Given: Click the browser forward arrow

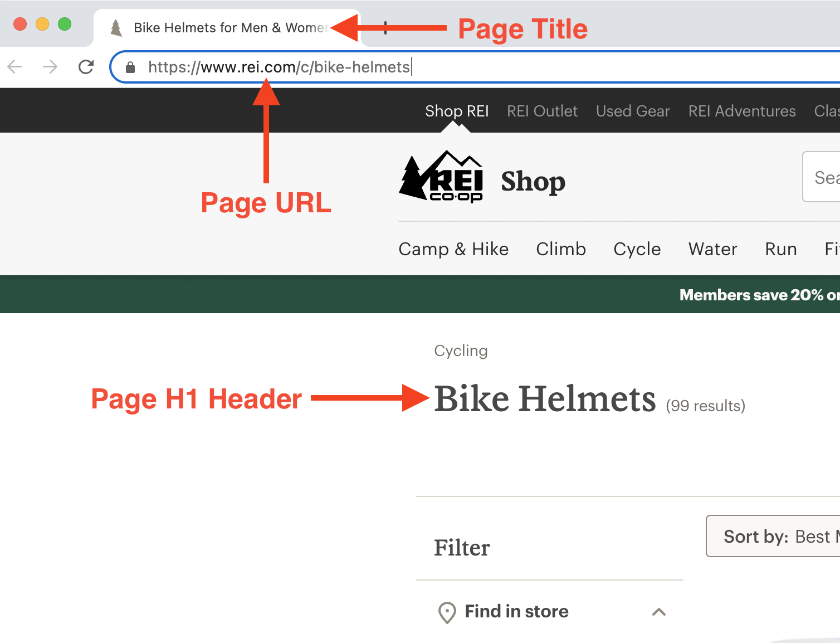Looking at the screenshot, I should point(50,67).
